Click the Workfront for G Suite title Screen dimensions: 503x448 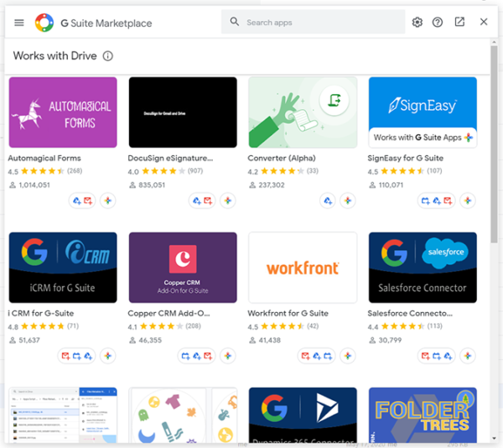pyautogui.click(x=288, y=313)
